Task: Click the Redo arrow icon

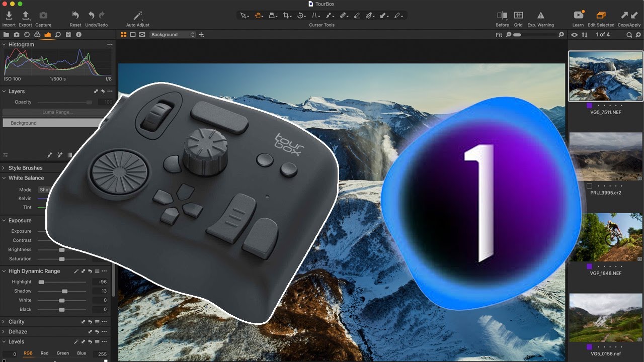Action: (x=102, y=16)
